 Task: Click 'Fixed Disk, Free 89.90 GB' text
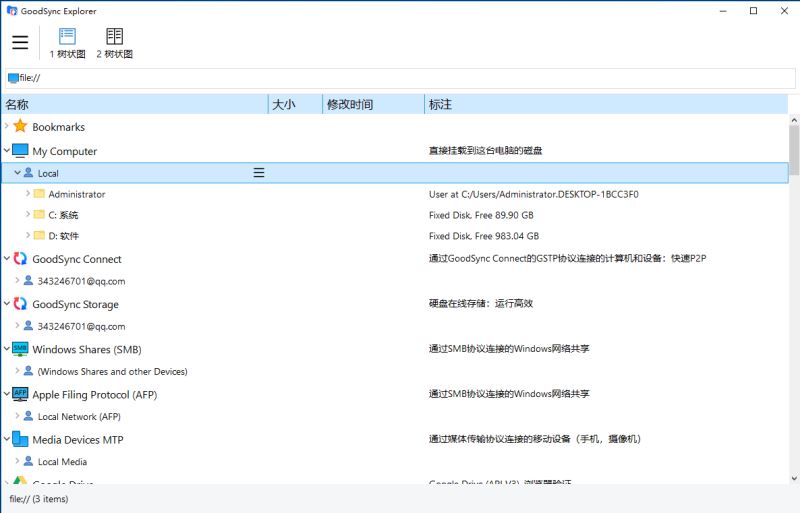click(x=481, y=215)
